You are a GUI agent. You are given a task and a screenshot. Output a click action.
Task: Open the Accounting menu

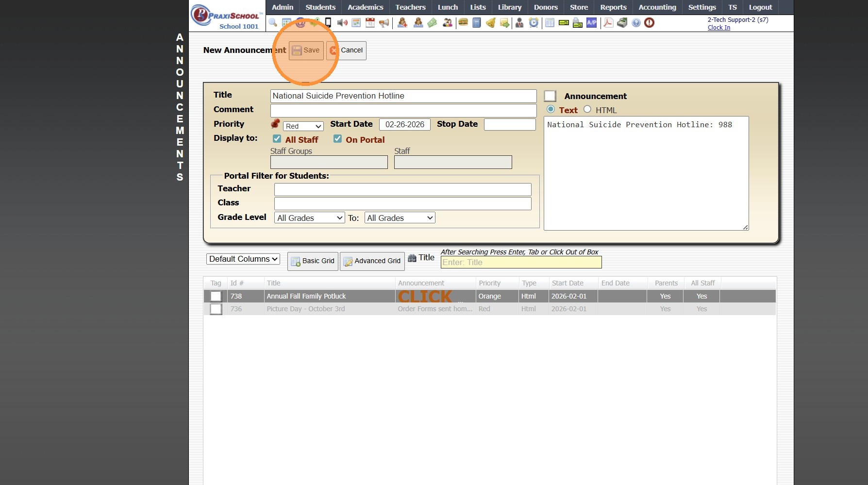click(657, 7)
